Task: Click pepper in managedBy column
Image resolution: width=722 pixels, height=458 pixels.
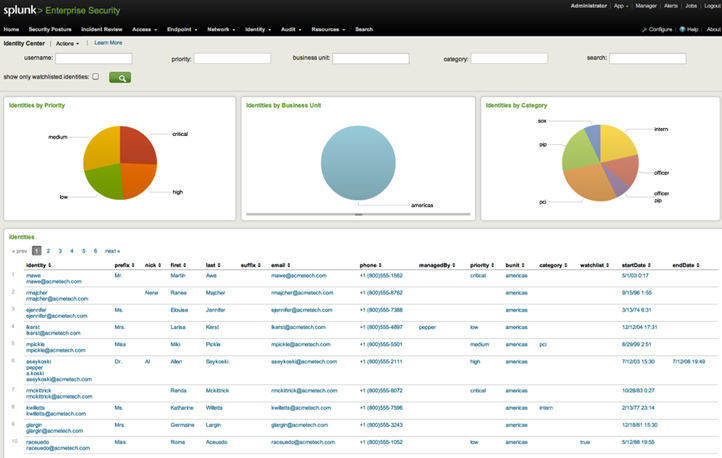Action: tap(427, 327)
